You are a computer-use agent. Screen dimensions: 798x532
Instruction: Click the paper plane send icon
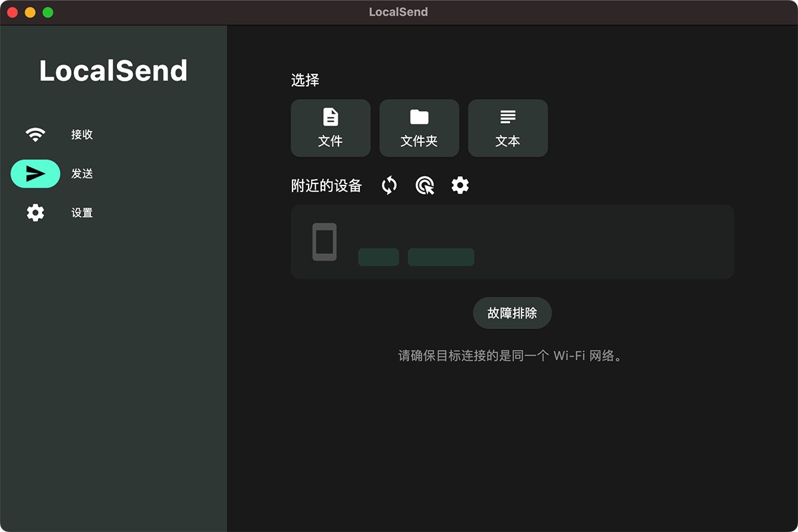pyautogui.click(x=35, y=174)
